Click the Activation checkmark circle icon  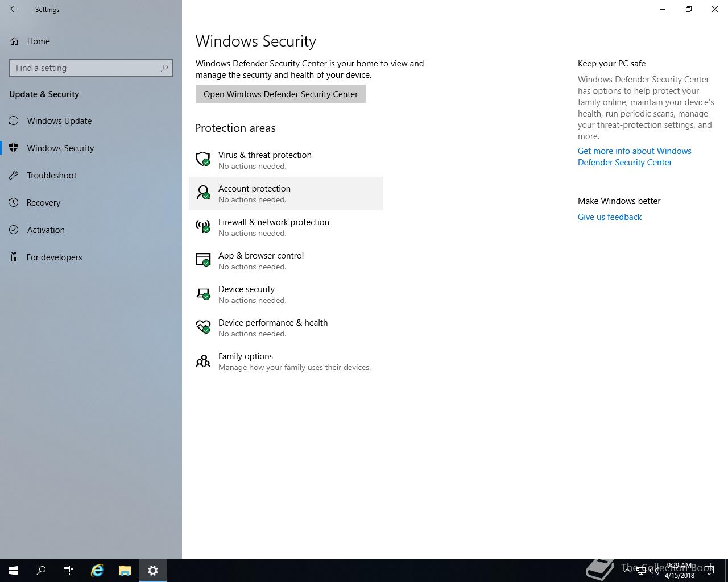[14, 230]
